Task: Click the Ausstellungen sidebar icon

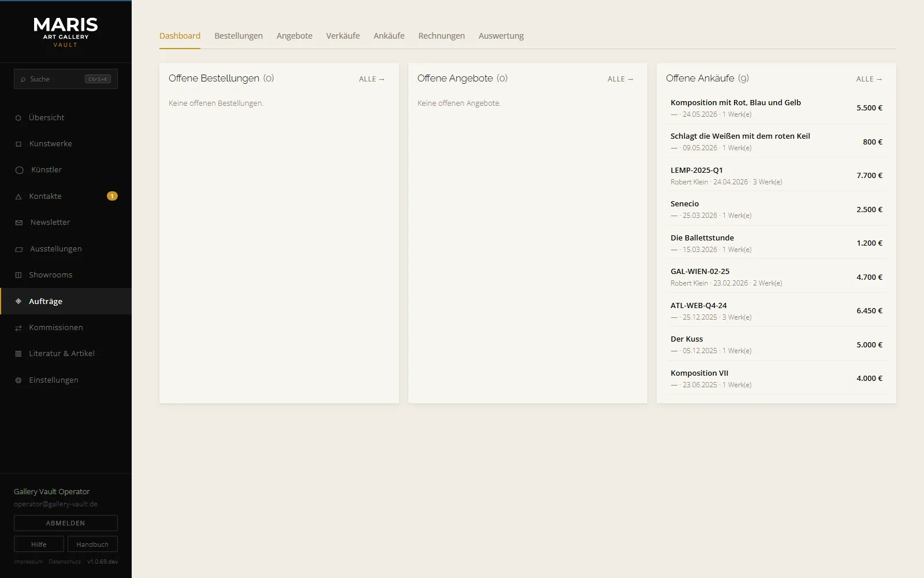Action: (19, 249)
